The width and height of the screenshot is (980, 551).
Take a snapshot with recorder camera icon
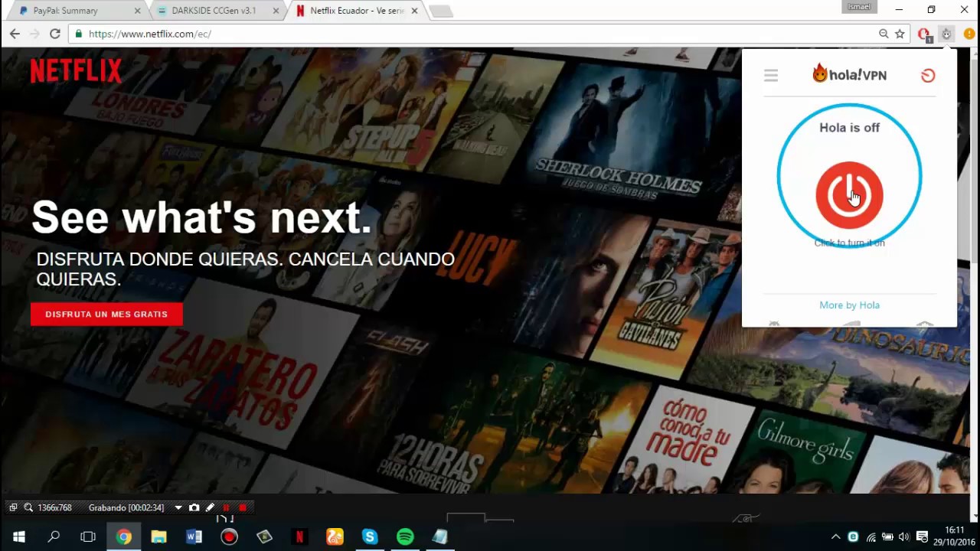tap(194, 507)
